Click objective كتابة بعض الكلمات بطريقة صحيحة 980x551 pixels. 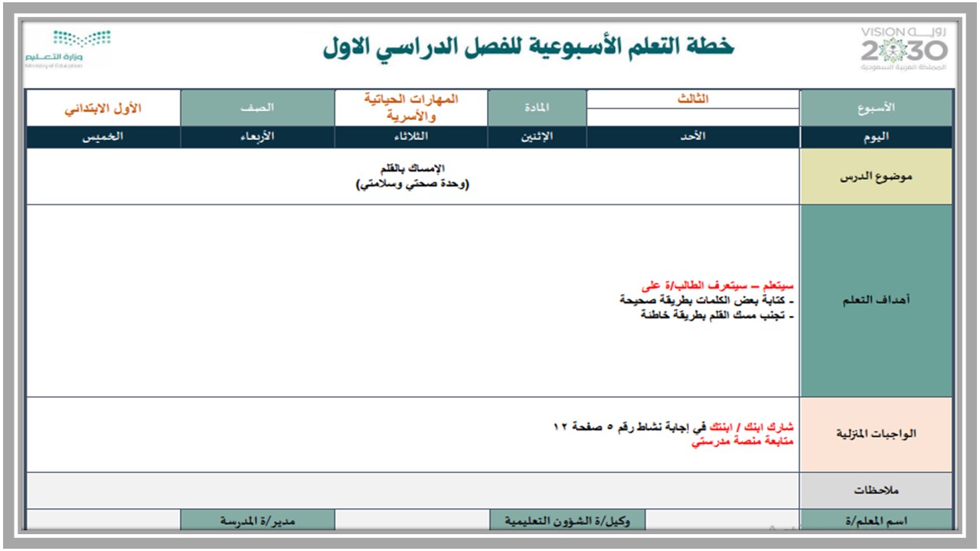pos(707,300)
